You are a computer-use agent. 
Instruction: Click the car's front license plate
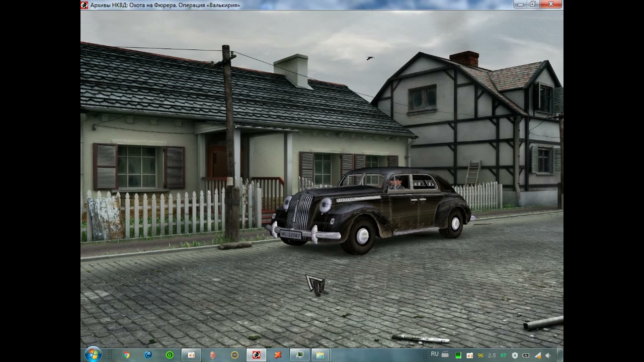(x=290, y=235)
